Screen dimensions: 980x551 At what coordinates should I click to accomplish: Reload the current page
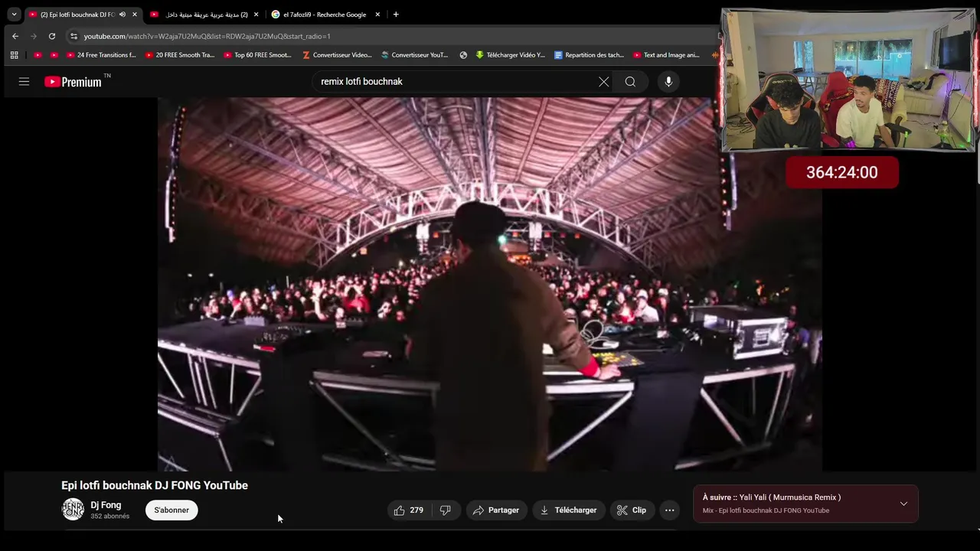[51, 36]
